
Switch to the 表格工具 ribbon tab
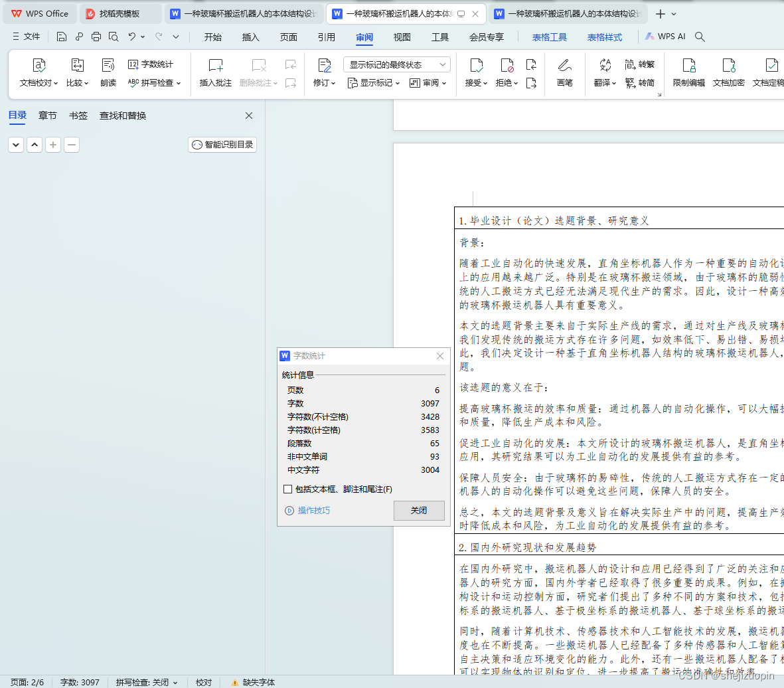coord(550,37)
